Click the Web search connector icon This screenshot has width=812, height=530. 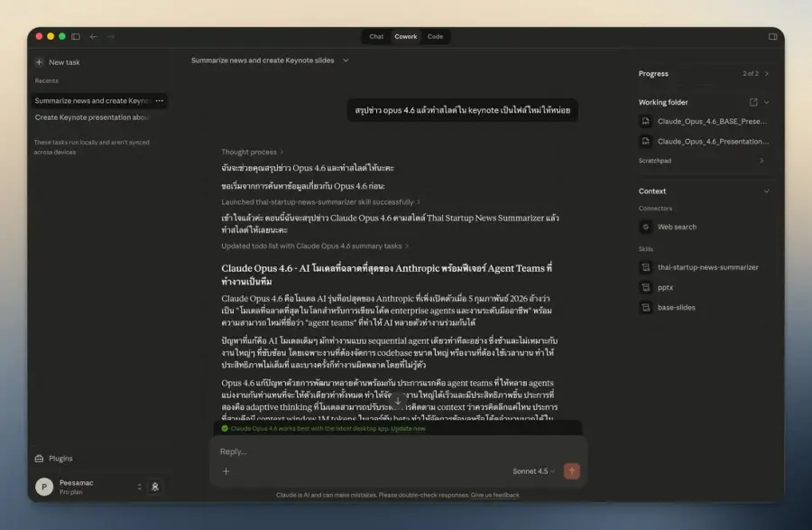(x=646, y=227)
